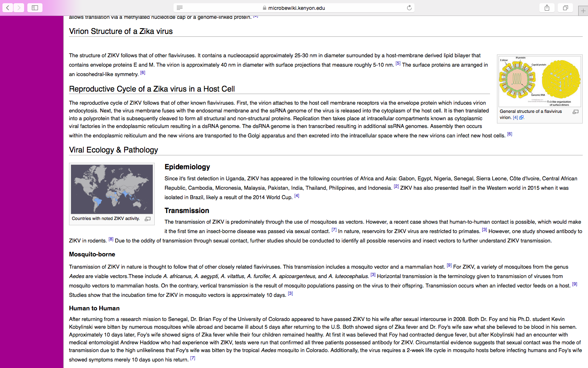Open the flavivirus virion structure thumbnail
588x368 pixels.
point(540,81)
